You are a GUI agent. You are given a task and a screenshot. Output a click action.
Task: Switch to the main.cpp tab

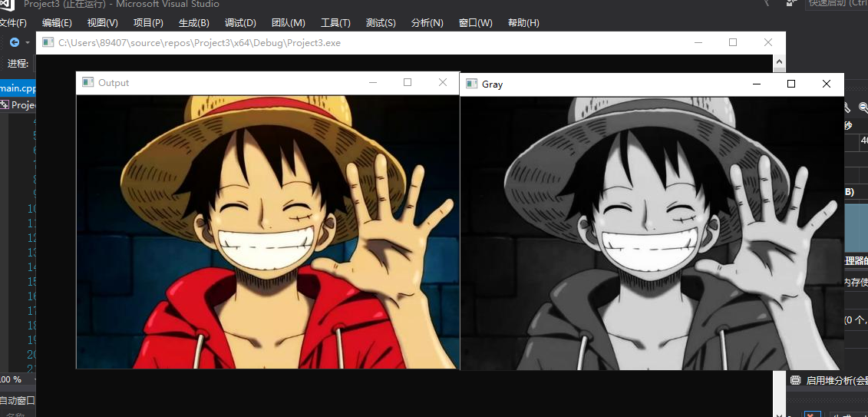click(18, 88)
